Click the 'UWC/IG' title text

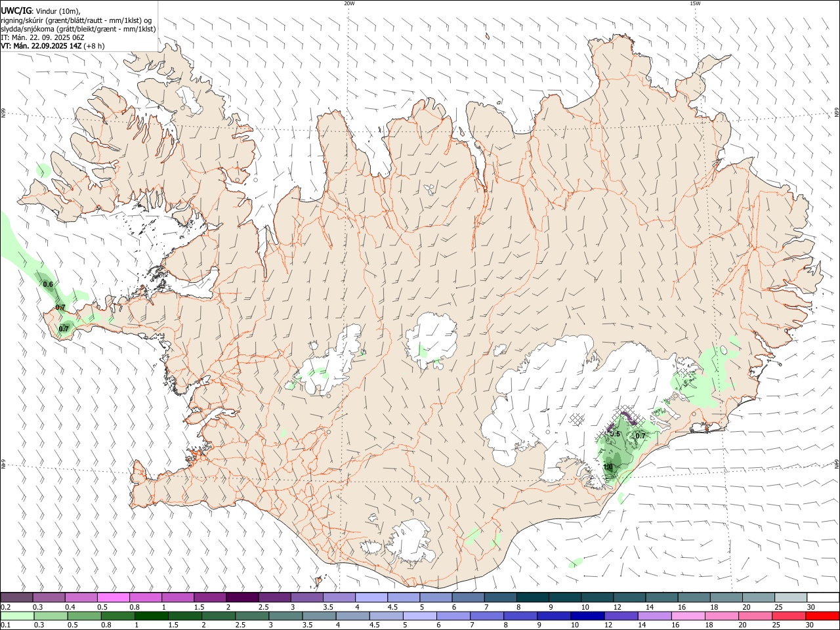click(15, 11)
